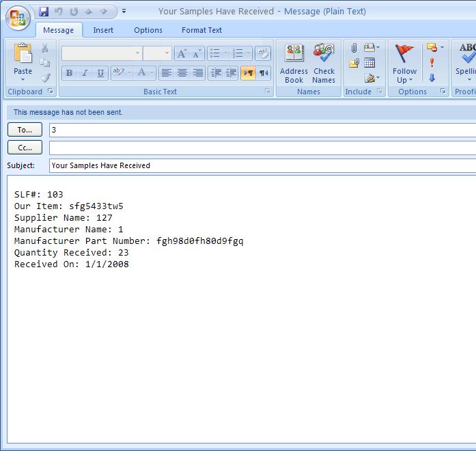The width and height of the screenshot is (476, 451).
Task: Open the Insert tab
Action: coord(103,30)
